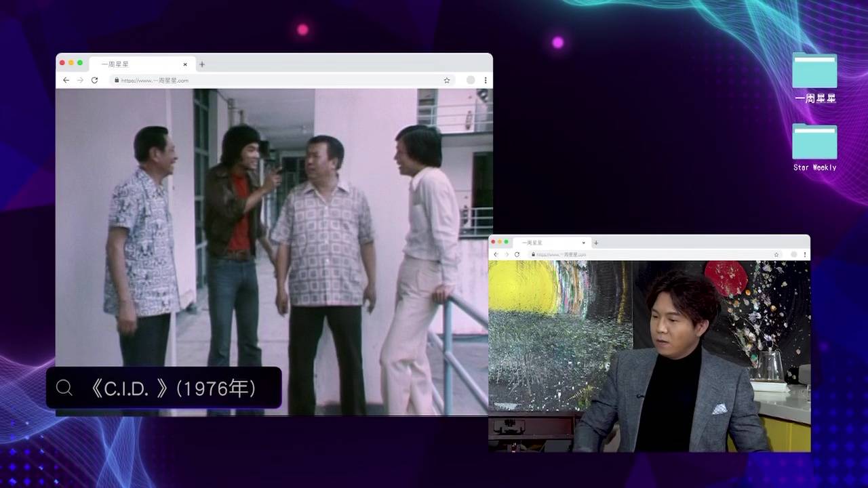Click the search magnifier beside C.I.D. caption
Screen dimensions: 868x488
click(64, 388)
